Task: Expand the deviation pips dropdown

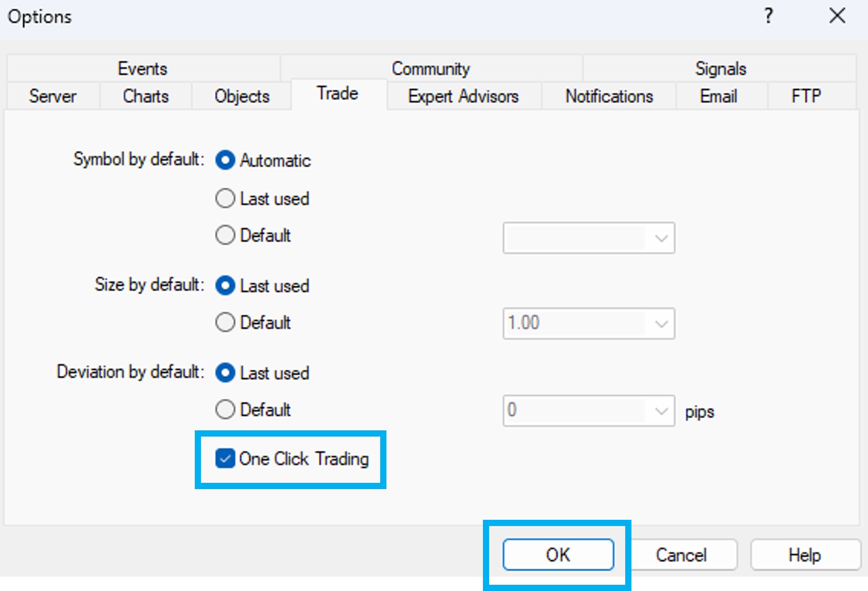Action: [x=661, y=411]
